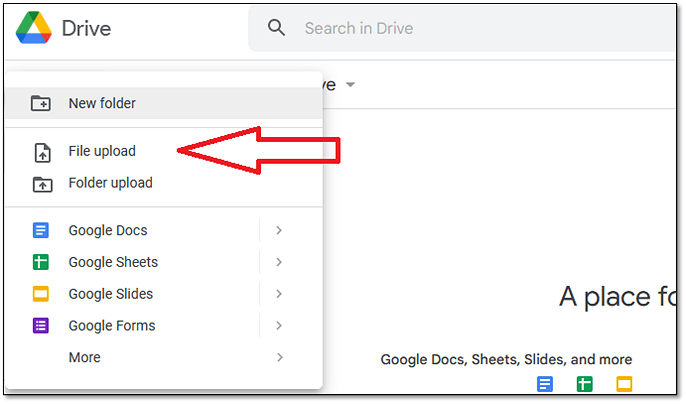Image resolution: width=686 pixels, height=404 pixels.
Task: Select the File upload menu label
Action: click(x=102, y=151)
